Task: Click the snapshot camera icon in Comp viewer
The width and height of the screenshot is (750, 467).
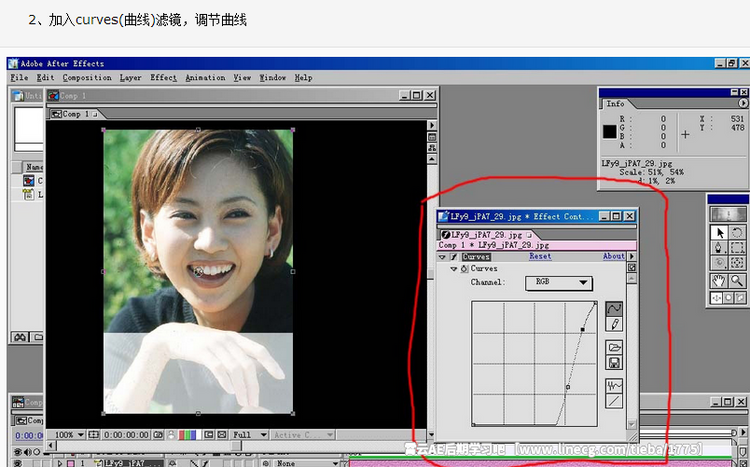Action: point(158,435)
